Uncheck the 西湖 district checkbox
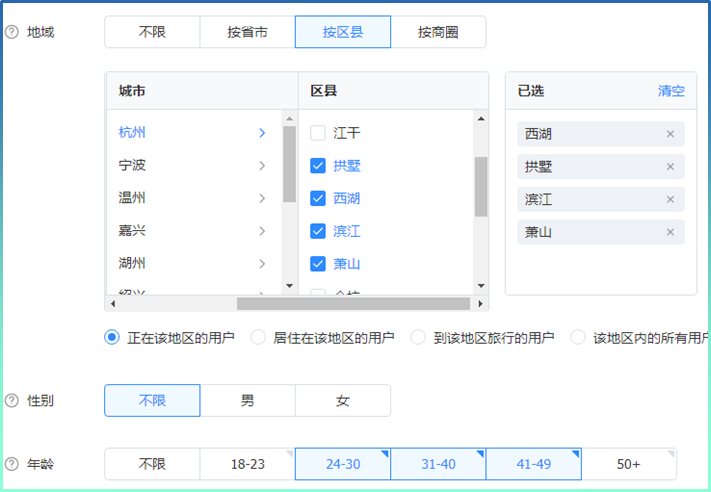 point(317,198)
